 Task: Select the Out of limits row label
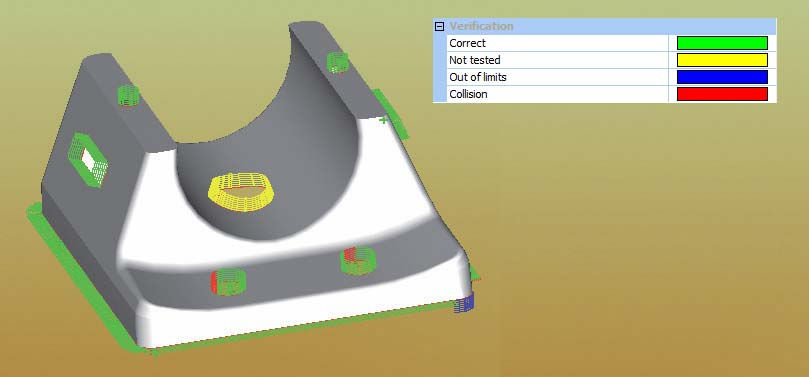click(478, 77)
